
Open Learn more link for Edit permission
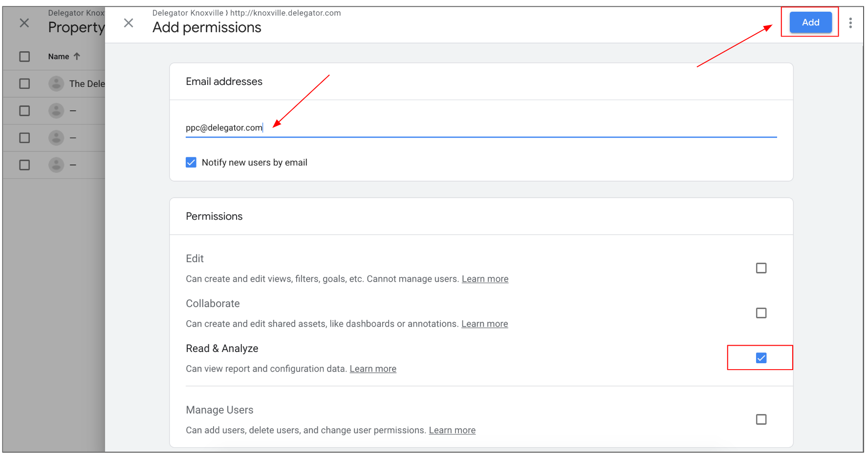pos(485,279)
